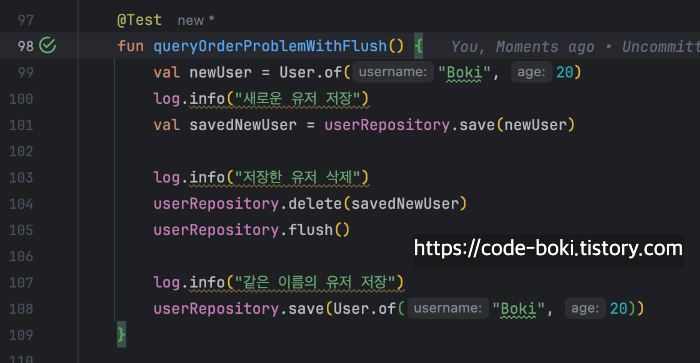Click line number 104 in gutter
Image resolution: width=700 pixels, height=363 pixels.
coord(21,204)
